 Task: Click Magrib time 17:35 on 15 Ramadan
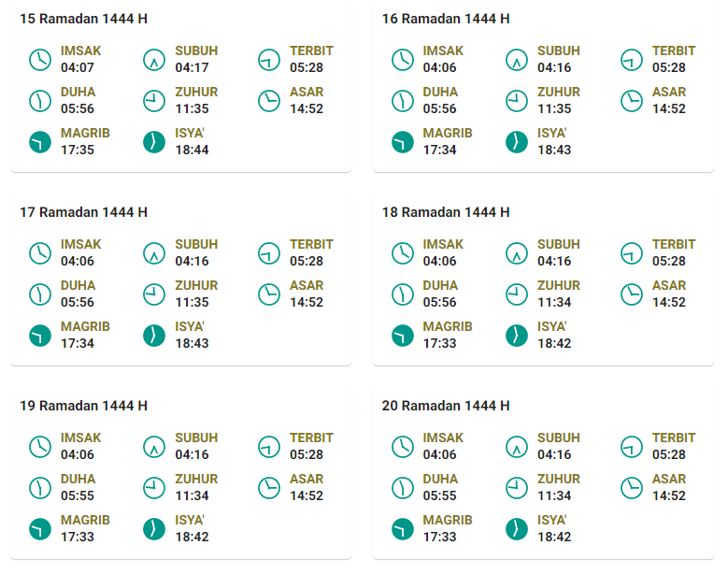(77, 150)
